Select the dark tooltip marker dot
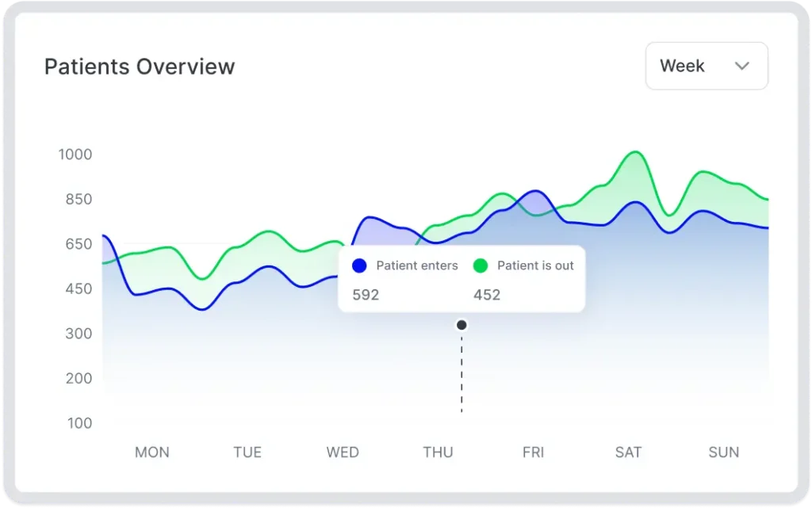 click(x=462, y=325)
